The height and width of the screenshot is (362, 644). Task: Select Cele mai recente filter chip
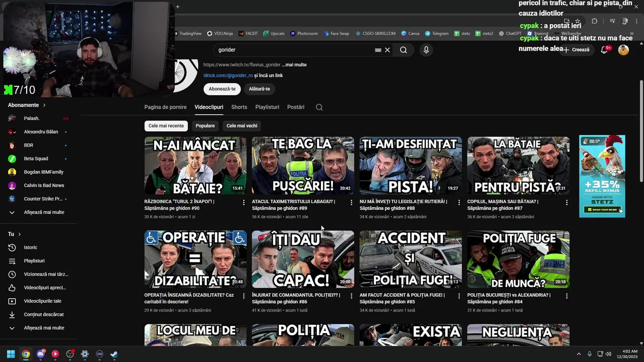point(166,126)
